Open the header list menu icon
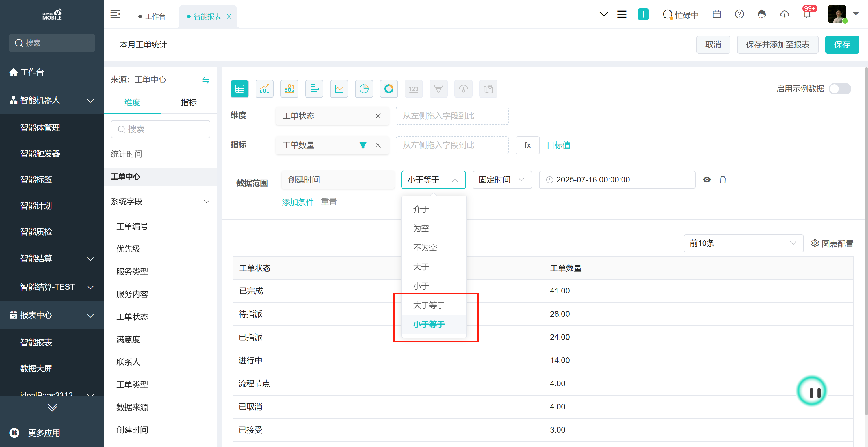Image resolution: width=868 pixels, height=447 pixels. (x=622, y=14)
